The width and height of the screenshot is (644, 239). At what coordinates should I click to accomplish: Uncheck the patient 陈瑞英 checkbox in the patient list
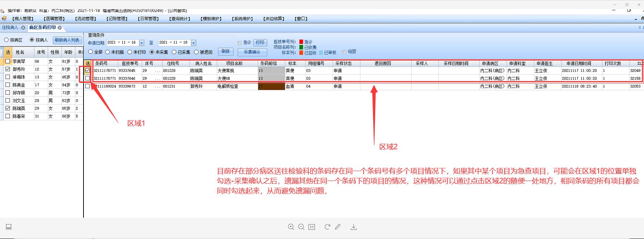(7, 108)
